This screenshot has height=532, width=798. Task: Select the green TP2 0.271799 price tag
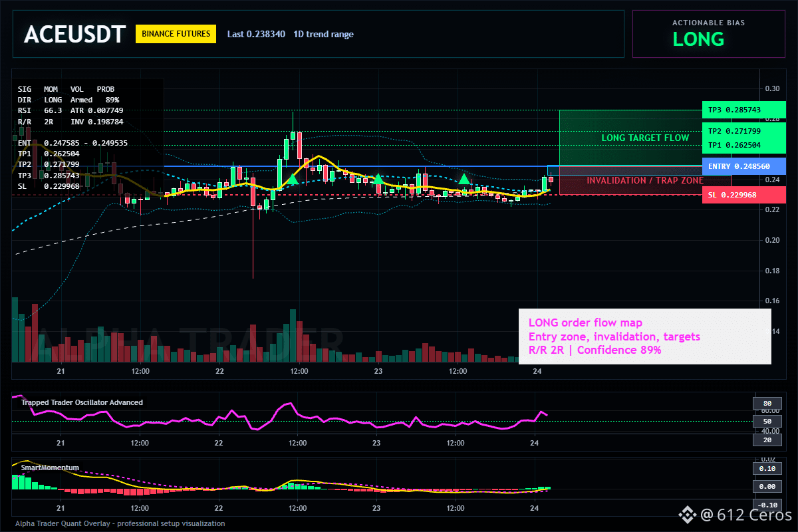click(x=743, y=131)
